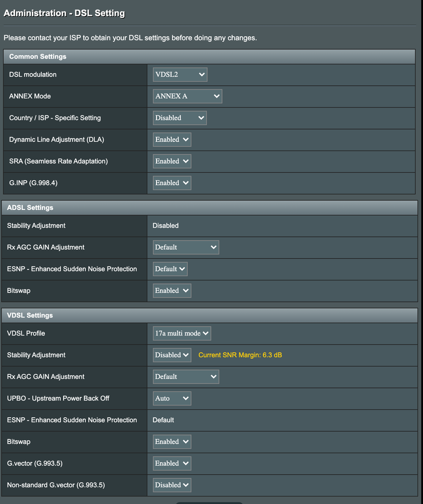Disable Bitswap under ADSL Settings

pyautogui.click(x=172, y=290)
